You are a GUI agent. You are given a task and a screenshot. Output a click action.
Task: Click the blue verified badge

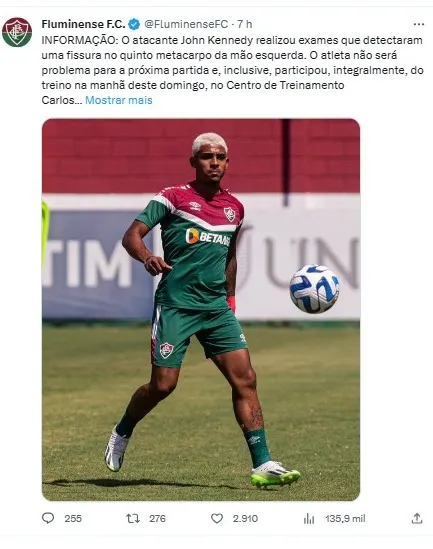134,24
